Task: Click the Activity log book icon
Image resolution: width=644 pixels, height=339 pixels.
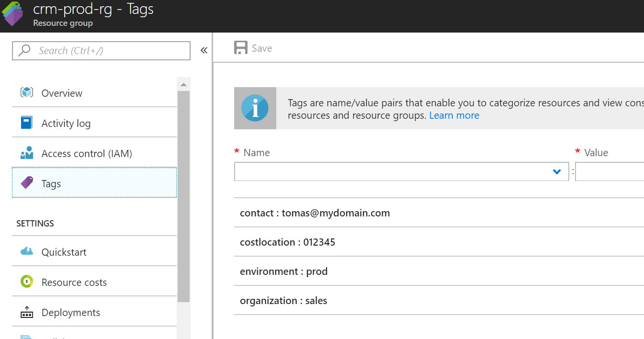Action: [27, 123]
